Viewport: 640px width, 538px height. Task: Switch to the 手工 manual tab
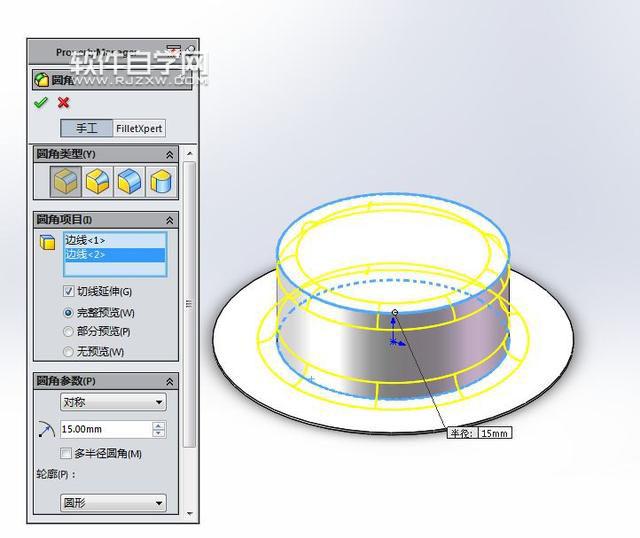click(x=87, y=128)
